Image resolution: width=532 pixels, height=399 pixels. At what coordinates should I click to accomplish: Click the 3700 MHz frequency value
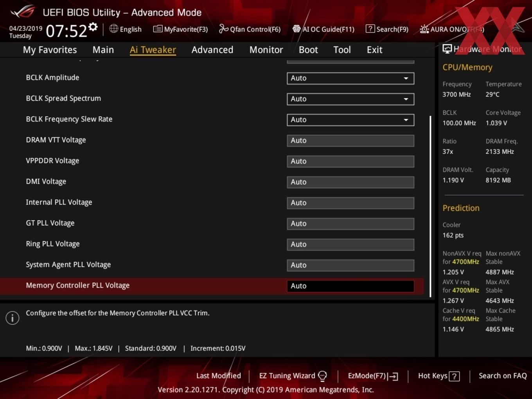pyautogui.click(x=457, y=94)
